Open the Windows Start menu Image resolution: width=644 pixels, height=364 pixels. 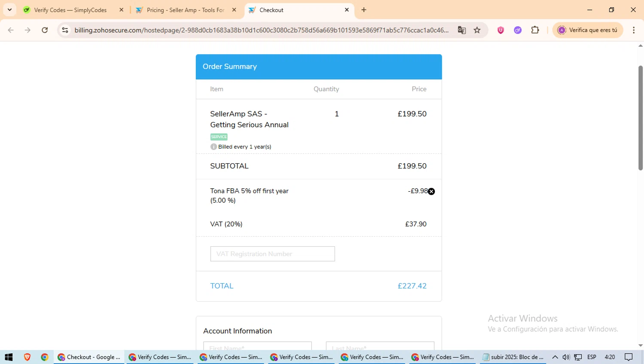coord(9,357)
